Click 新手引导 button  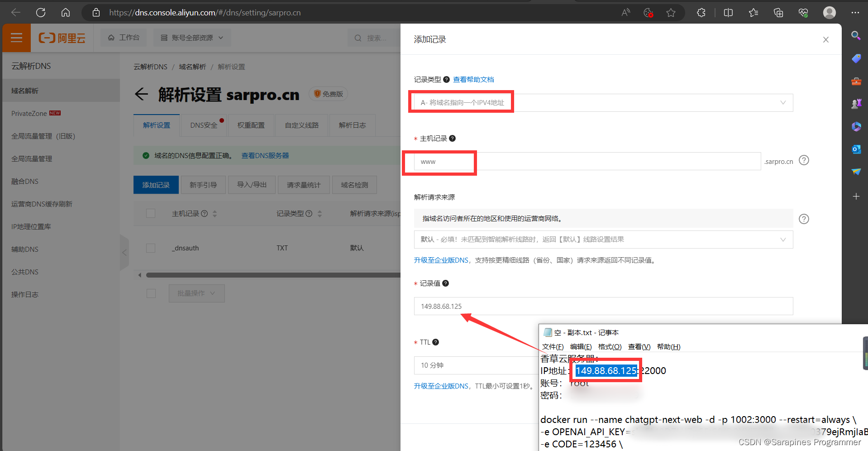[x=203, y=185]
